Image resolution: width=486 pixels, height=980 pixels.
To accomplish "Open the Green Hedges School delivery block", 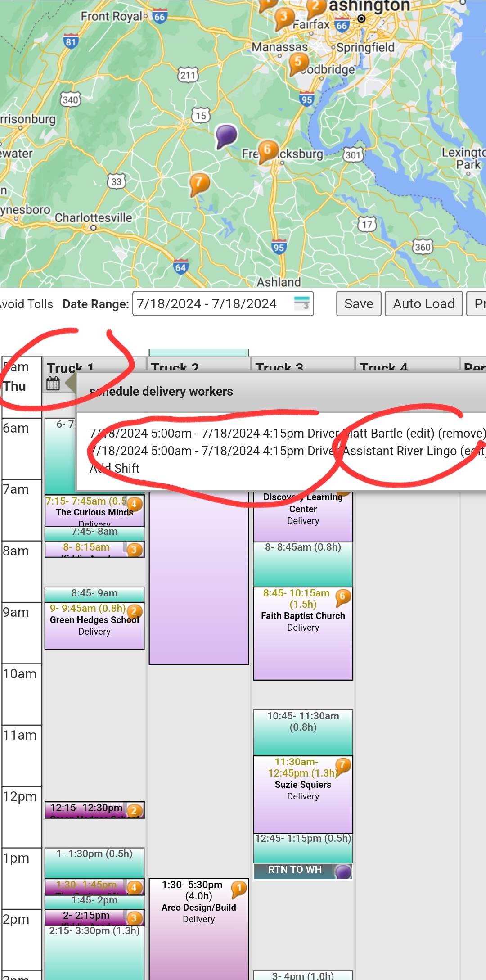I will point(94,626).
